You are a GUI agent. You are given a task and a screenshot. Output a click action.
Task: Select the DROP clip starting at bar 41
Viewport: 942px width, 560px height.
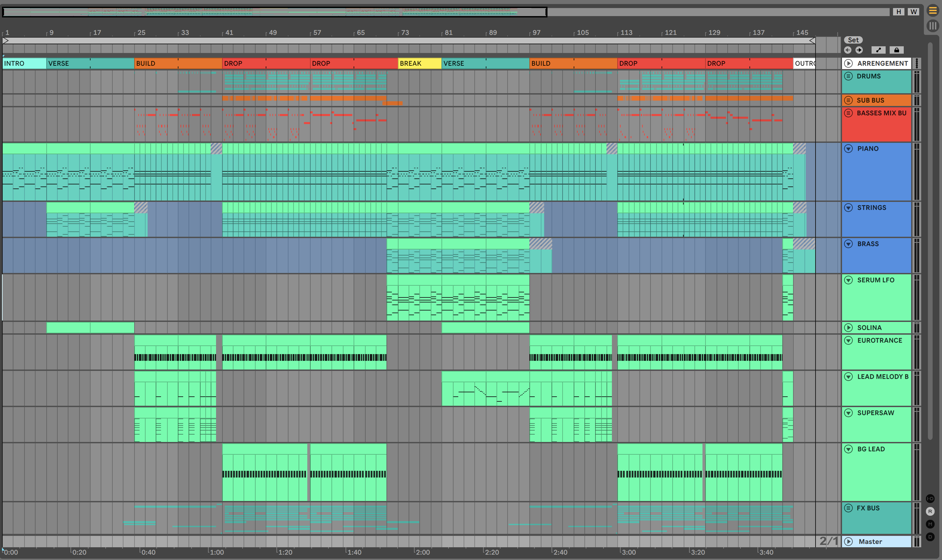(x=266, y=63)
